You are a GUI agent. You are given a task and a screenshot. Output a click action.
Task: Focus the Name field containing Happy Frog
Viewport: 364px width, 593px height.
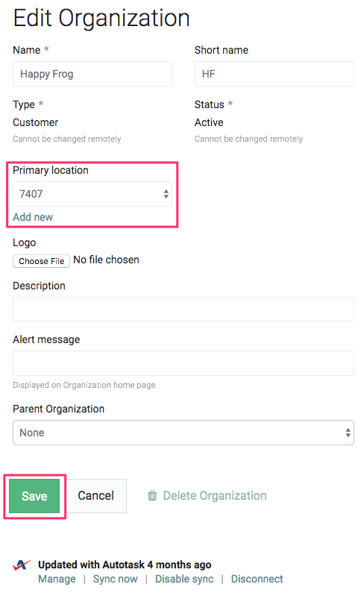click(92, 74)
